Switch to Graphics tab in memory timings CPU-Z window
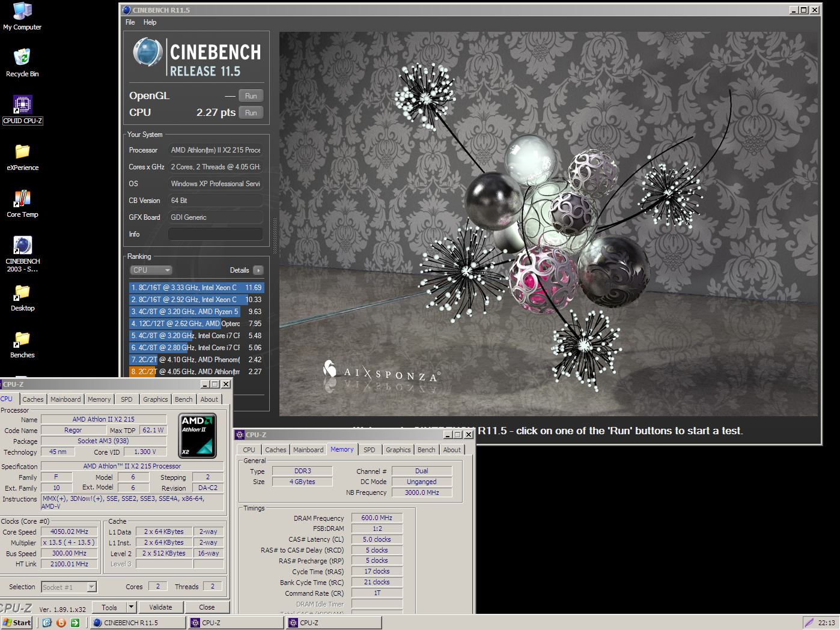 (x=398, y=450)
